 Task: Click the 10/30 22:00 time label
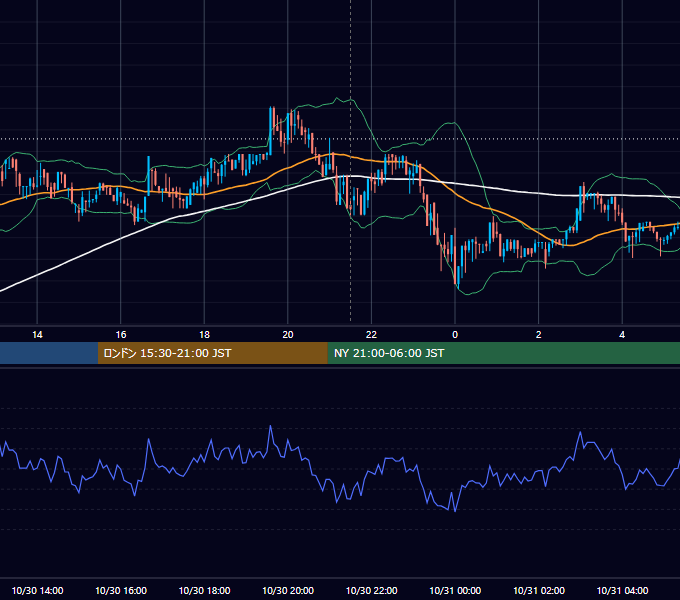371,590
